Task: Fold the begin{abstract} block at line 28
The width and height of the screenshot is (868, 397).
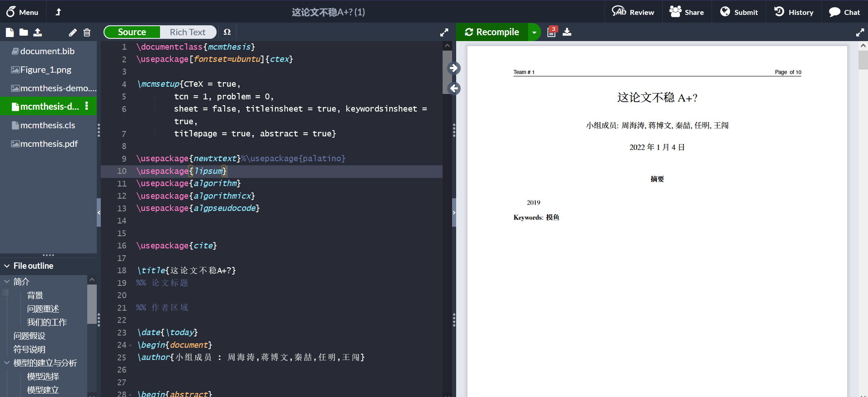Action: [130, 394]
